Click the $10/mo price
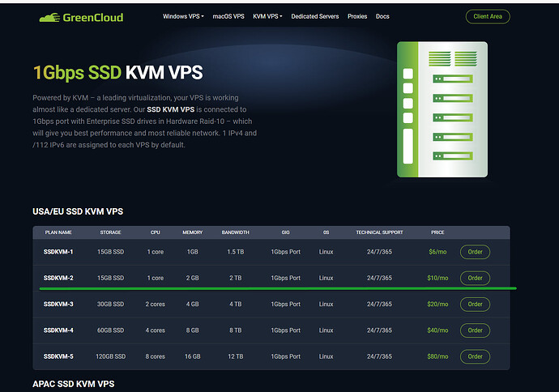559x392 pixels. coord(437,278)
